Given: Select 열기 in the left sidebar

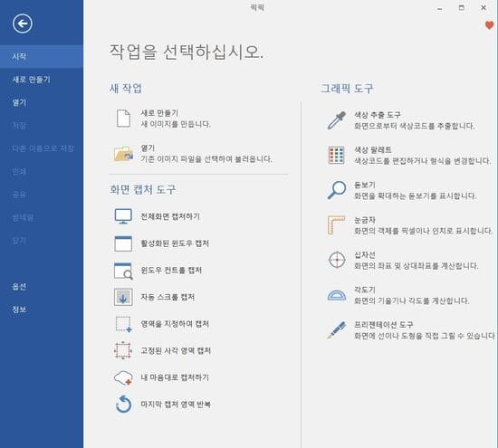Looking at the screenshot, I should pos(19,102).
